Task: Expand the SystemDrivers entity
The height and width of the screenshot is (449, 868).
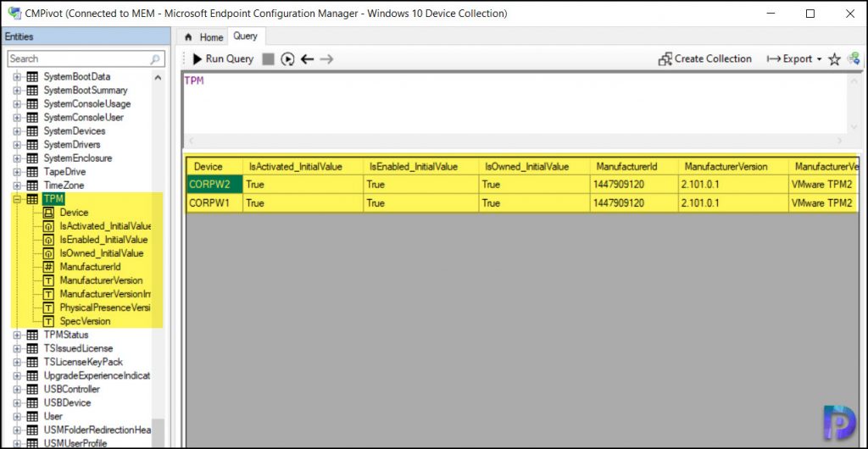Action: coord(17,144)
